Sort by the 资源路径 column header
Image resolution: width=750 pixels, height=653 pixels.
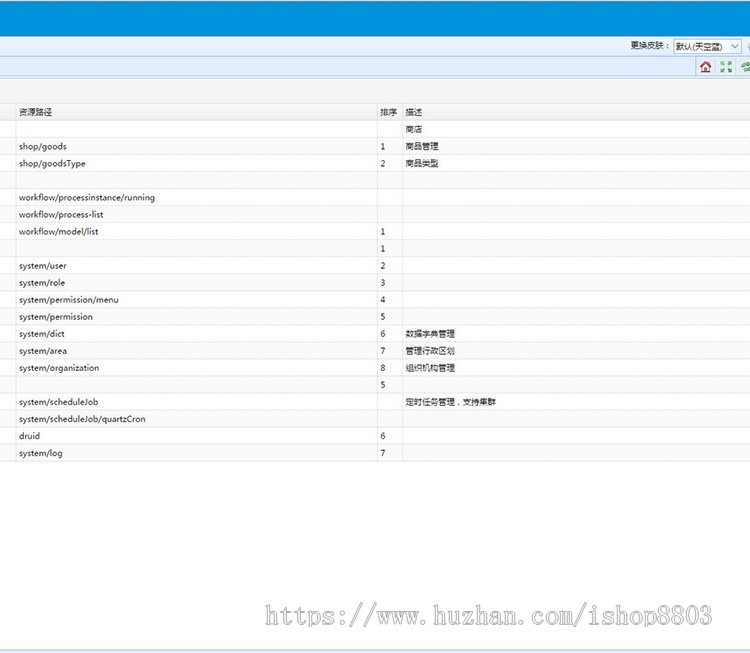pyautogui.click(x=197, y=112)
